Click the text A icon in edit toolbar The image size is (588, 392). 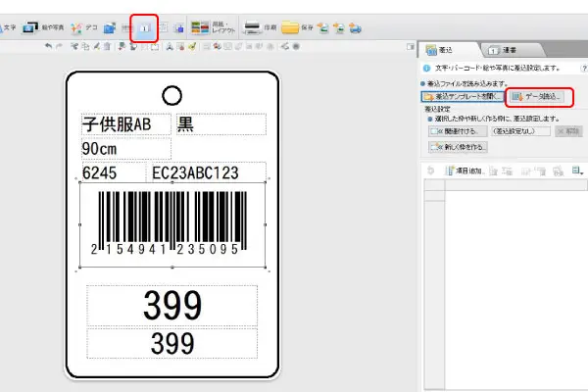click(x=170, y=46)
